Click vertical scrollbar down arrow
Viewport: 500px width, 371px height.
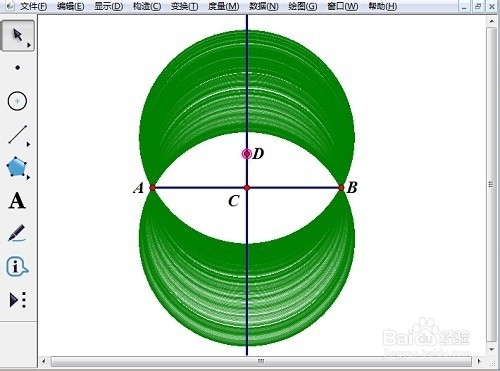click(x=491, y=350)
